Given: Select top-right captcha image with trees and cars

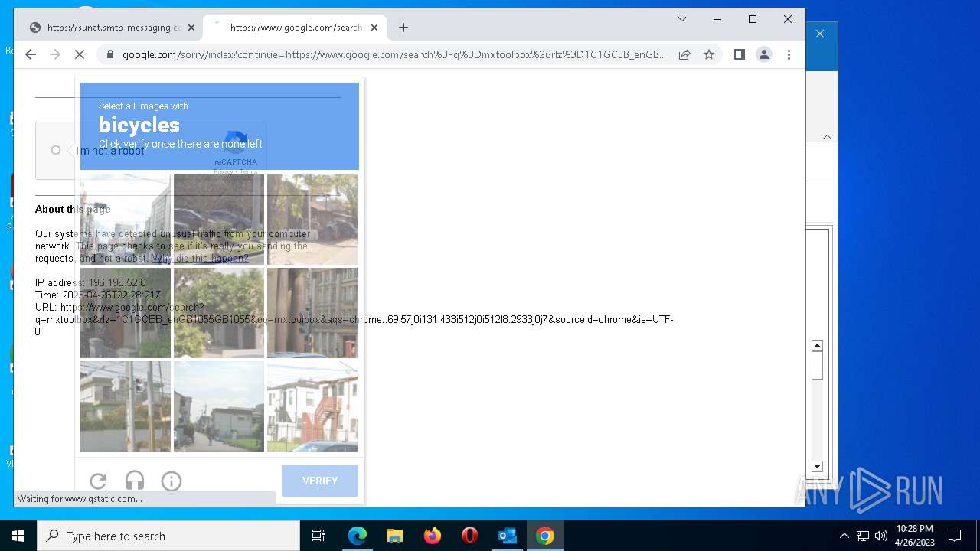Looking at the screenshot, I should pos(312,220).
